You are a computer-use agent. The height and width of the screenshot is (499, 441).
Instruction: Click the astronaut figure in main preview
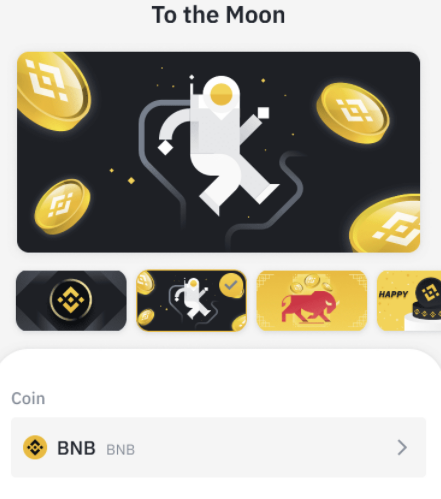pos(218,146)
